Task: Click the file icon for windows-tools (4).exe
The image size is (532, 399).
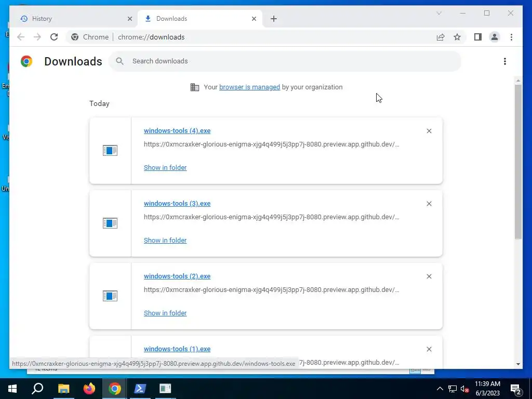Action: click(110, 150)
